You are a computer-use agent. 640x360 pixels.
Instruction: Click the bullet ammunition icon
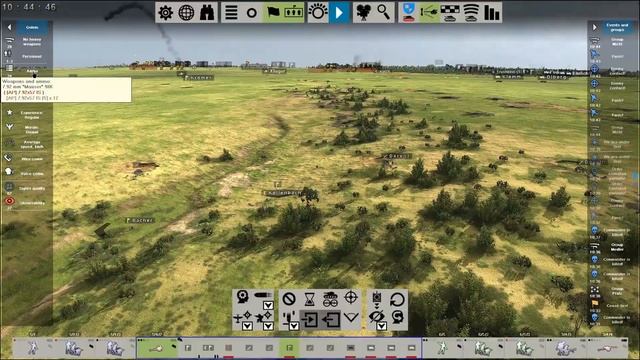(263, 295)
